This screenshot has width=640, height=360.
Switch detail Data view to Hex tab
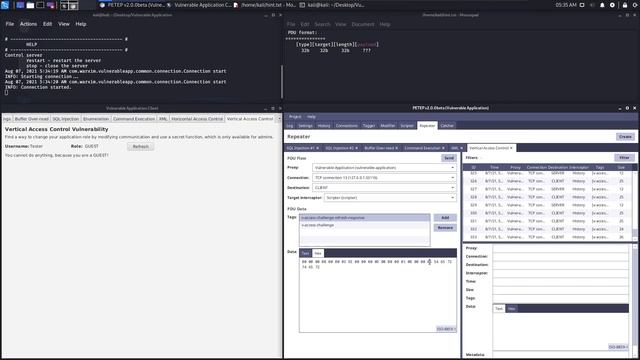click(x=511, y=309)
